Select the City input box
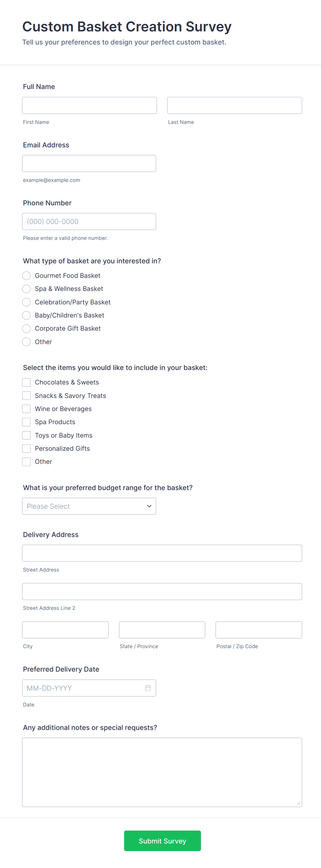 [65, 630]
